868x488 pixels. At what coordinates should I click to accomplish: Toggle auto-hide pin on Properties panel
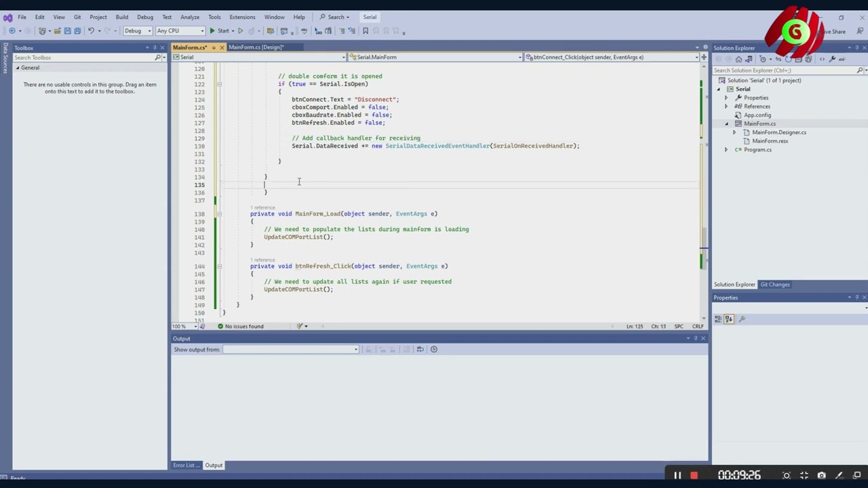point(856,298)
